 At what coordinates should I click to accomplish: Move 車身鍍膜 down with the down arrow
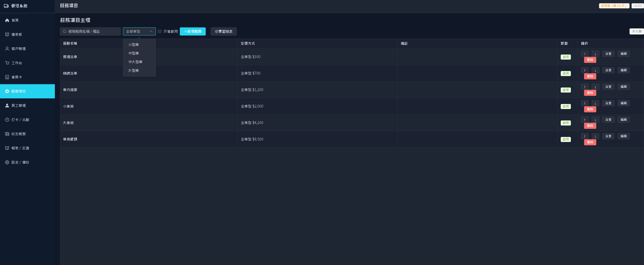click(x=595, y=136)
